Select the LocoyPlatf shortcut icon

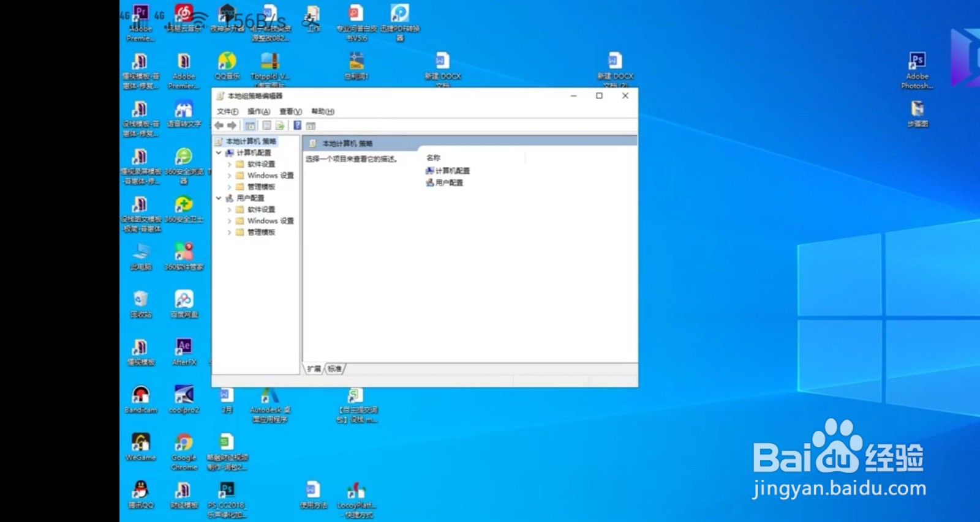[356, 501]
